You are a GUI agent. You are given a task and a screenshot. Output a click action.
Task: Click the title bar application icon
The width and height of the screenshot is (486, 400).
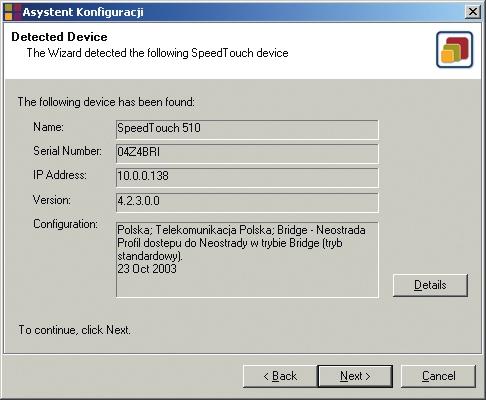(x=13, y=12)
